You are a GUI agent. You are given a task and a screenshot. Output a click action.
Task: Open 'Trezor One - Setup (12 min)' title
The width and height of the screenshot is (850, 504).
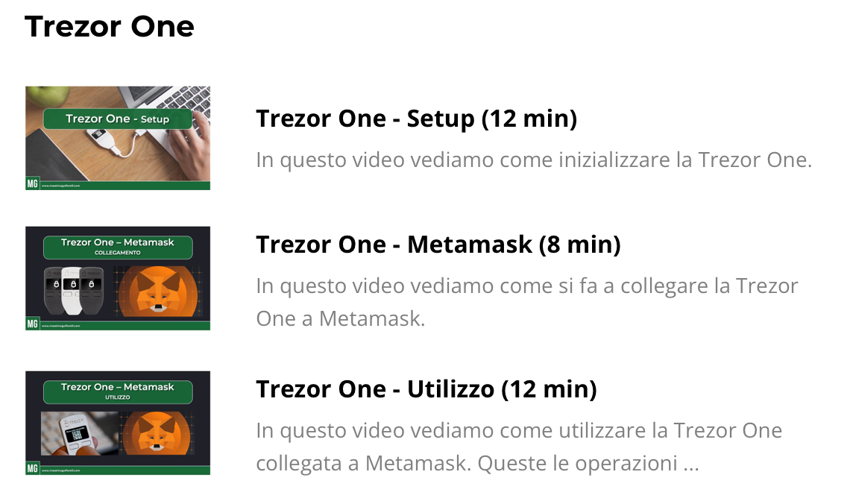click(416, 119)
